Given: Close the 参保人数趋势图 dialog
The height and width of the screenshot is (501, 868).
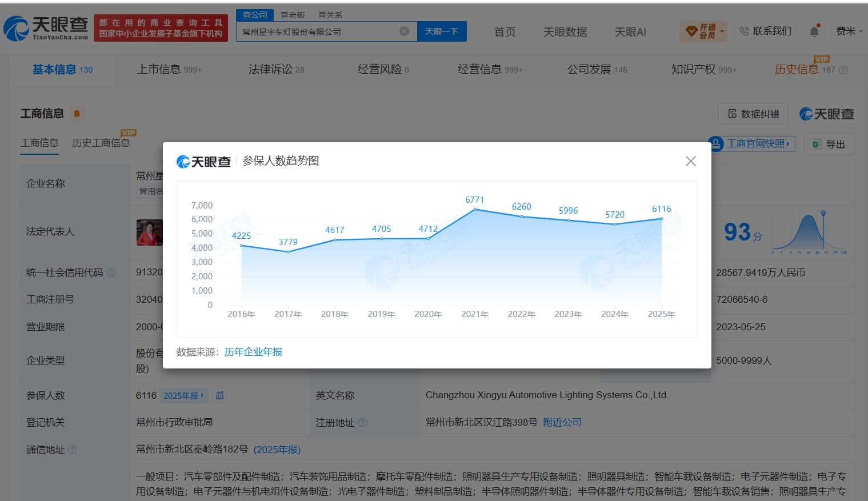Looking at the screenshot, I should point(690,161).
